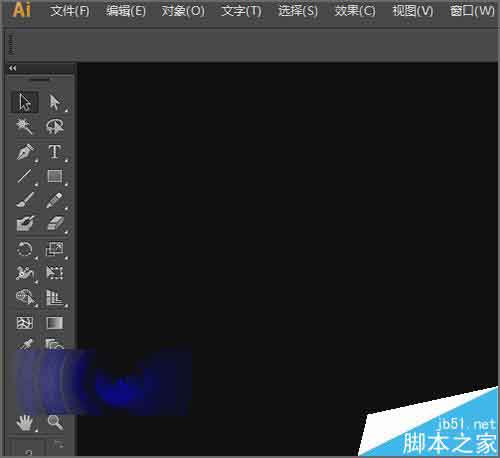
Task: Activate the Zoom magnifier tool
Action: (x=55, y=422)
